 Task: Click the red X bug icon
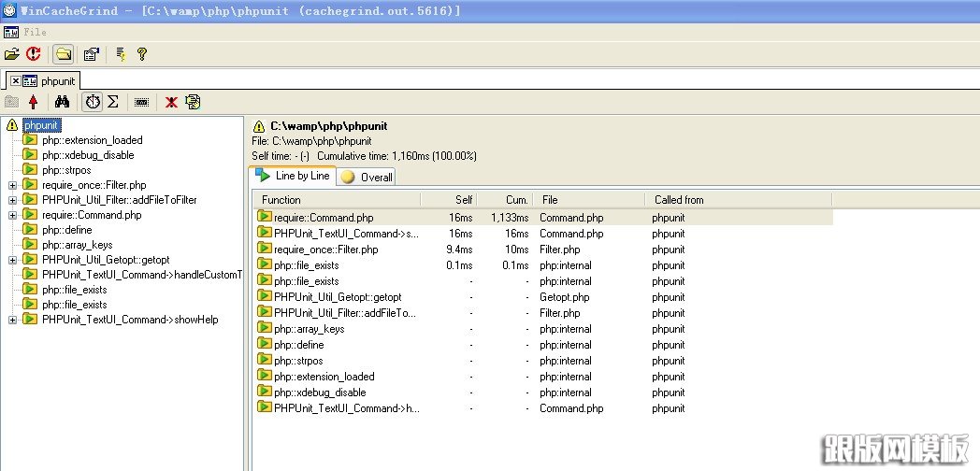171,102
